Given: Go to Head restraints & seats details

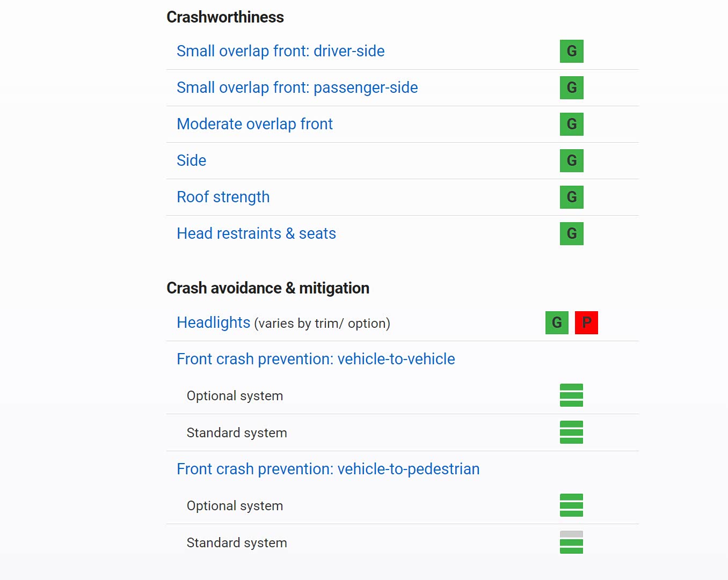Looking at the screenshot, I should pos(256,234).
